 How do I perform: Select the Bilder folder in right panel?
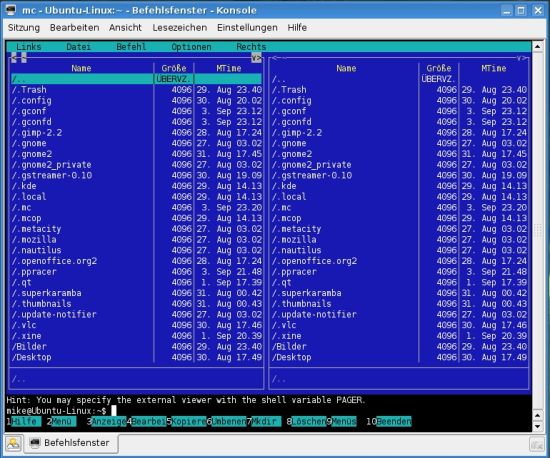point(289,346)
